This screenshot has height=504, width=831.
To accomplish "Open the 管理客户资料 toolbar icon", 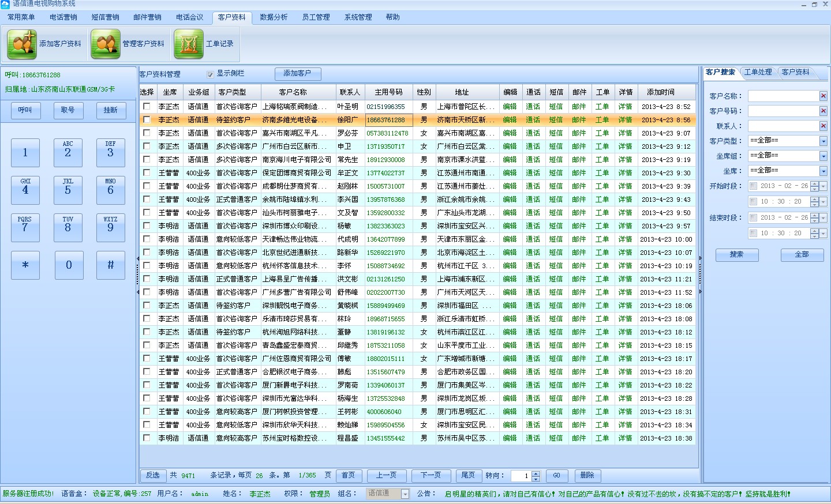I will 106,44.
